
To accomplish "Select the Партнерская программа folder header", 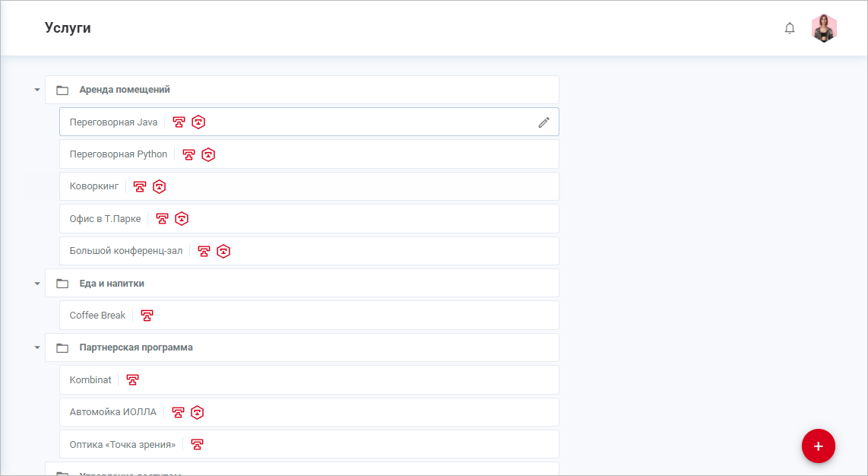I will click(136, 347).
